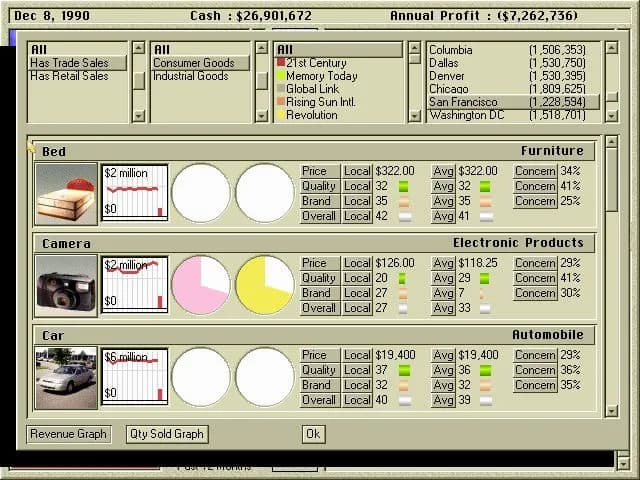Click the red 21st Century color swatch
The height and width of the screenshot is (480, 640).
click(x=281, y=63)
